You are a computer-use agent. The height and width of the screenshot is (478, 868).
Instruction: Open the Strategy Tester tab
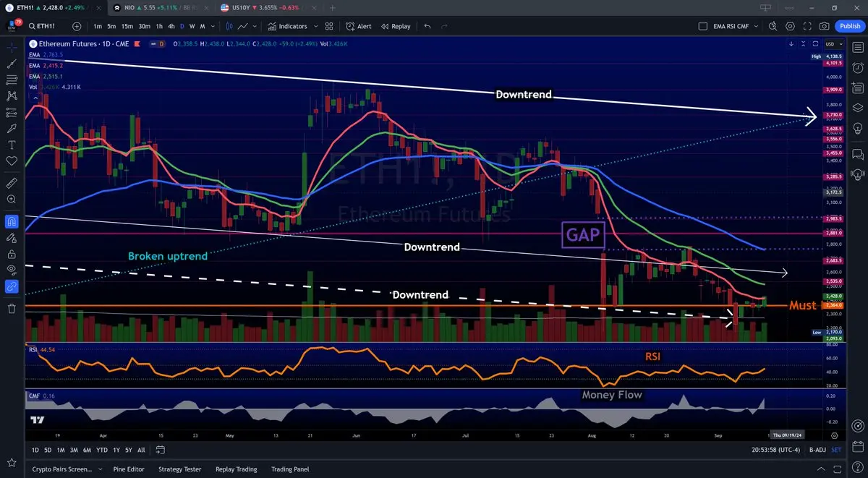[179, 469]
